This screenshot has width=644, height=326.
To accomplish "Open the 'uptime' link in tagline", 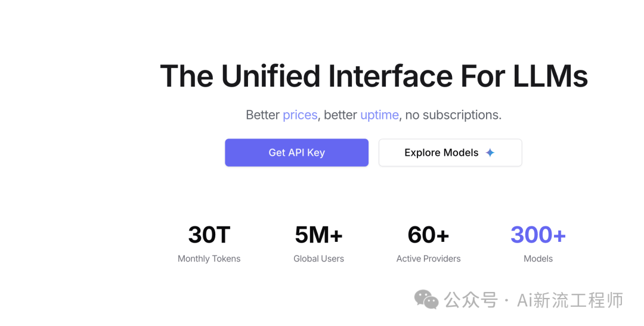I will tap(379, 115).
